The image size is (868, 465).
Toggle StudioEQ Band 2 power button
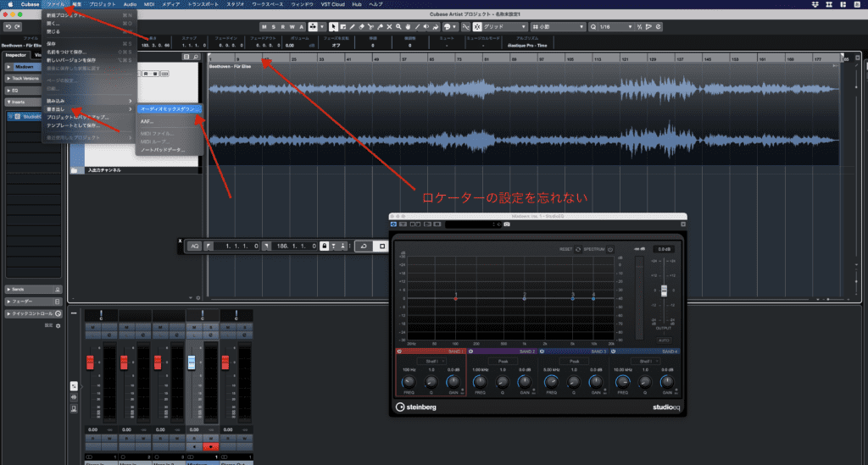(471, 352)
